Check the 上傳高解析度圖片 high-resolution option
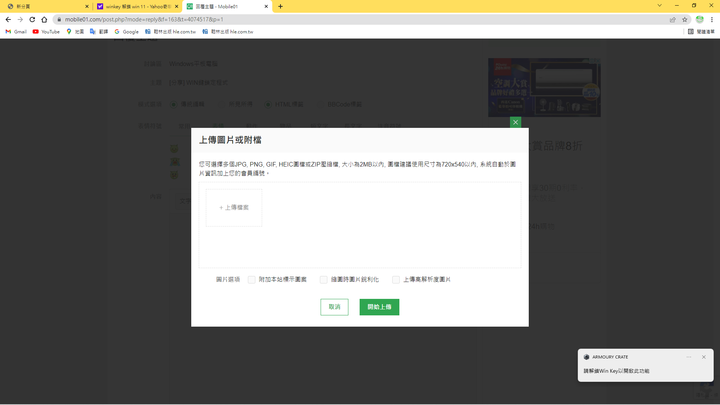The width and height of the screenshot is (720, 405). coord(396,280)
